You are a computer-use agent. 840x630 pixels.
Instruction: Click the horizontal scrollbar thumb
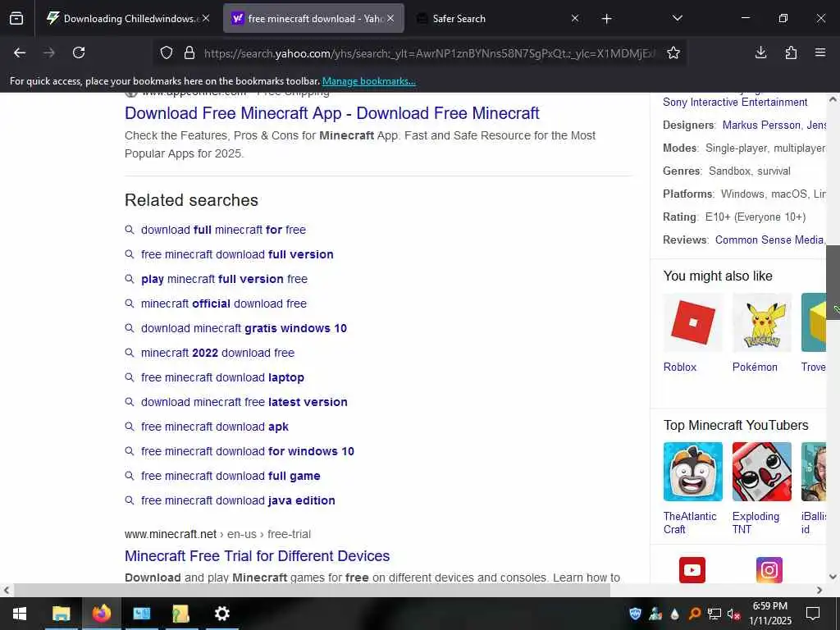point(312,591)
